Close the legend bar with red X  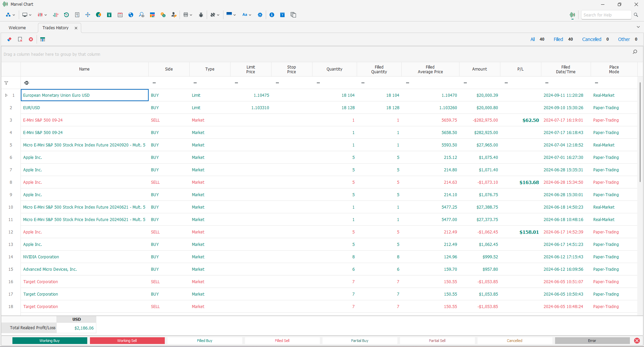637,341
